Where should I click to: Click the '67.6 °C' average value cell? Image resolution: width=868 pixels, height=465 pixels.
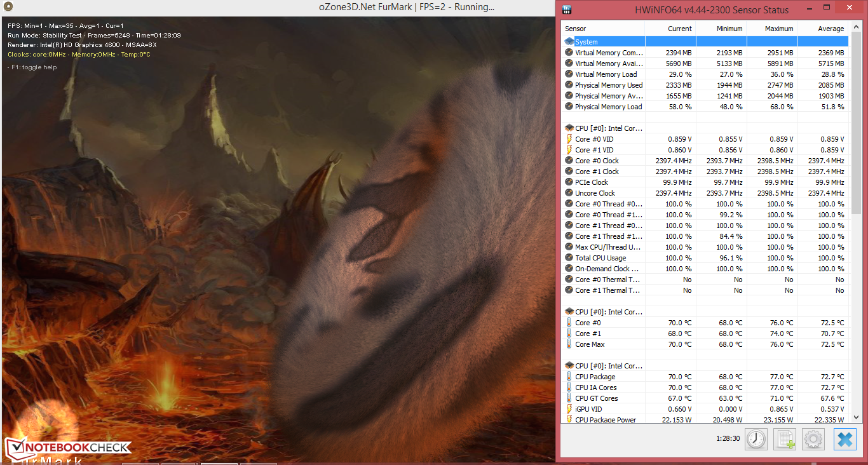(832, 398)
